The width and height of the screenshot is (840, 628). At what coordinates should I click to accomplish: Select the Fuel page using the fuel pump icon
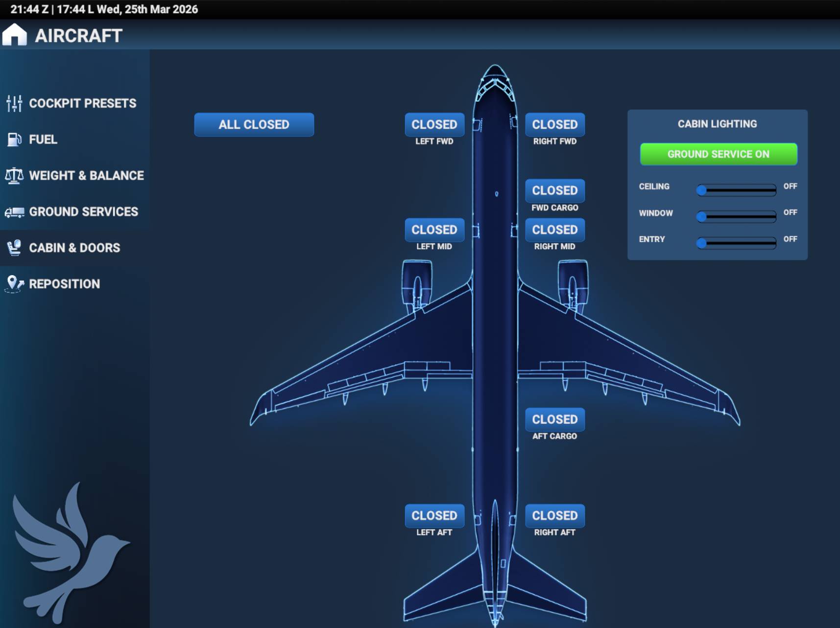pyautogui.click(x=14, y=140)
